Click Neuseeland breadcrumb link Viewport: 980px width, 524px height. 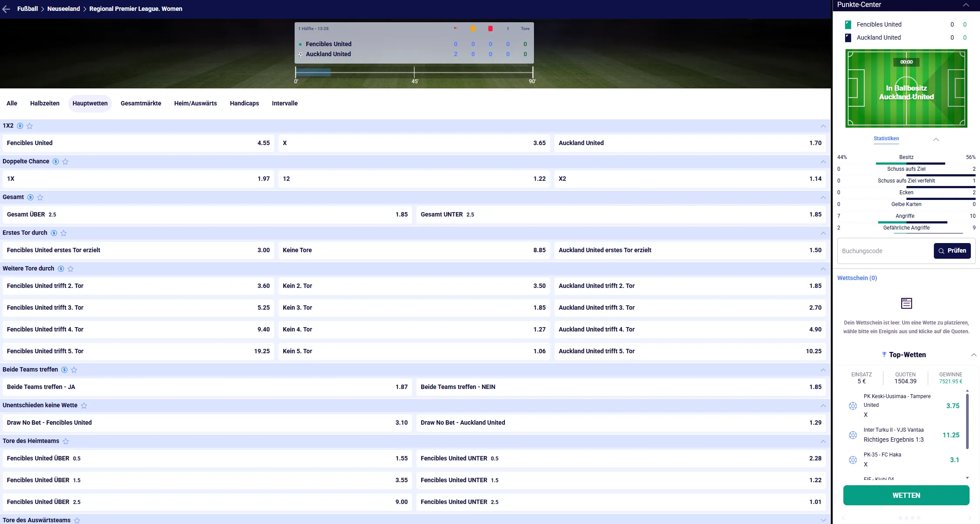[x=64, y=9]
